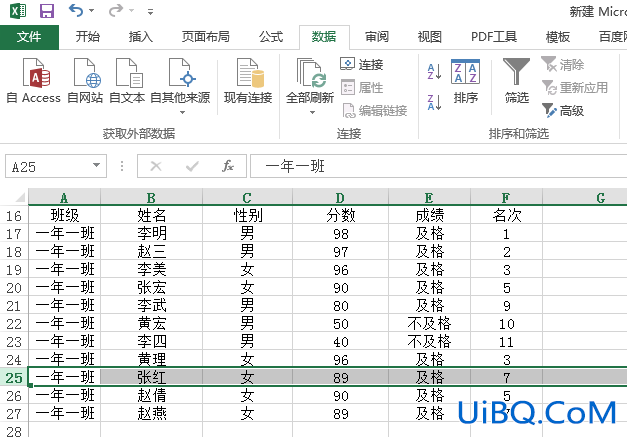The width and height of the screenshot is (627, 437).
Task: Click the cell containing 赵倩
Action: (151, 395)
